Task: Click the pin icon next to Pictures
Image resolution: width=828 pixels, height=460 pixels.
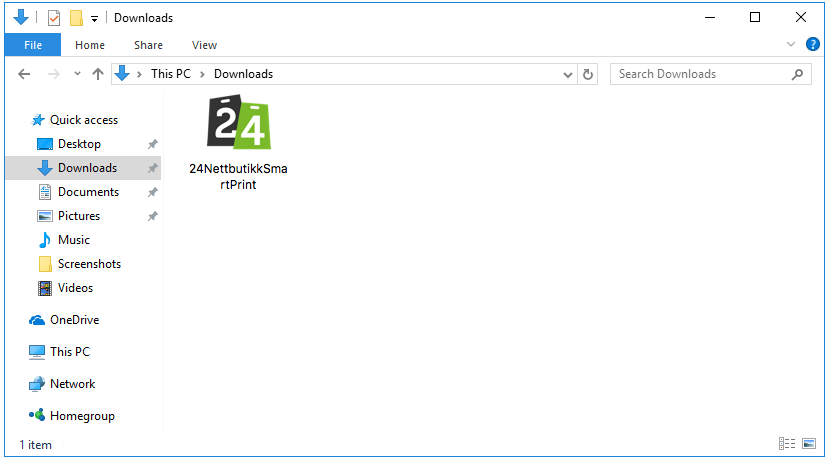Action: (x=153, y=215)
